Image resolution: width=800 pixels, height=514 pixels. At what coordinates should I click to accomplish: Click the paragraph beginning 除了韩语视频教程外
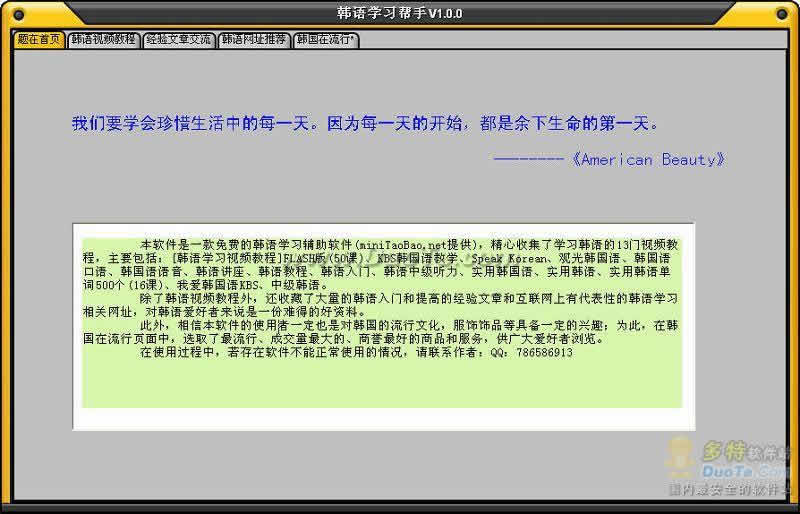(x=381, y=305)
